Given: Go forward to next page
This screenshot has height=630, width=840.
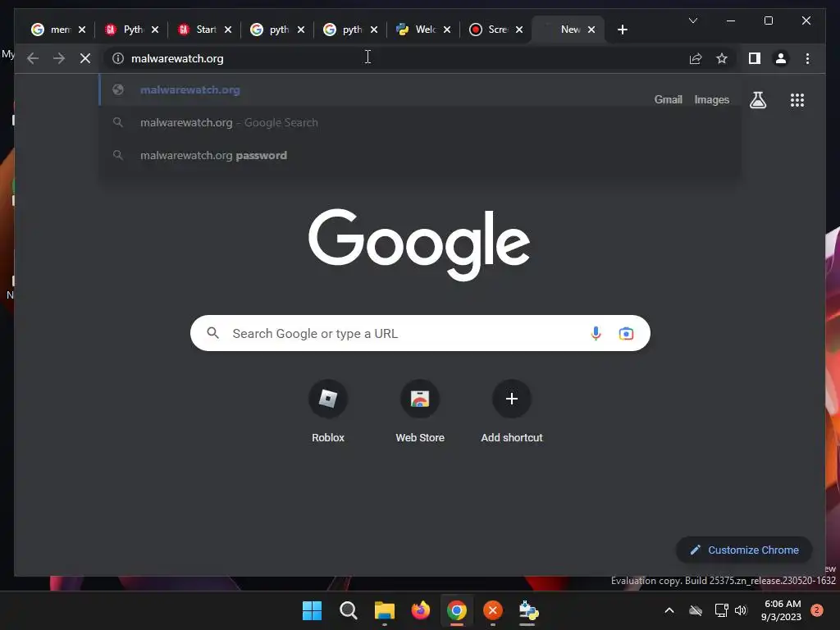Looking at the screenshot, I should tap(59, 58).
